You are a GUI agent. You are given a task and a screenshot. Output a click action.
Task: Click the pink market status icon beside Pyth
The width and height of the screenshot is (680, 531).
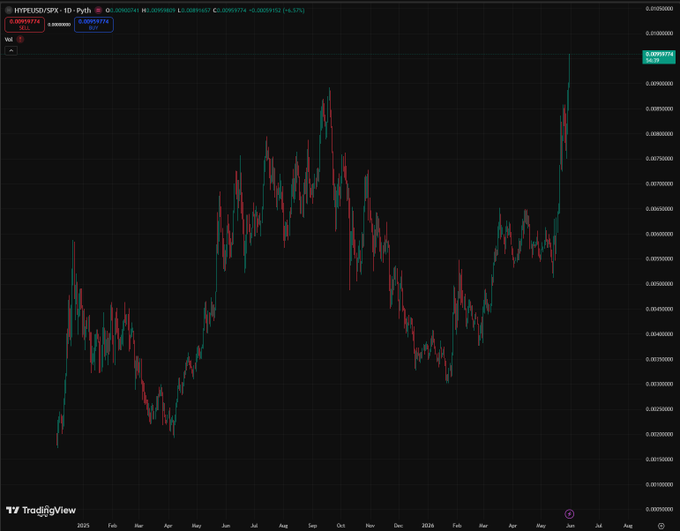point(98,10)
